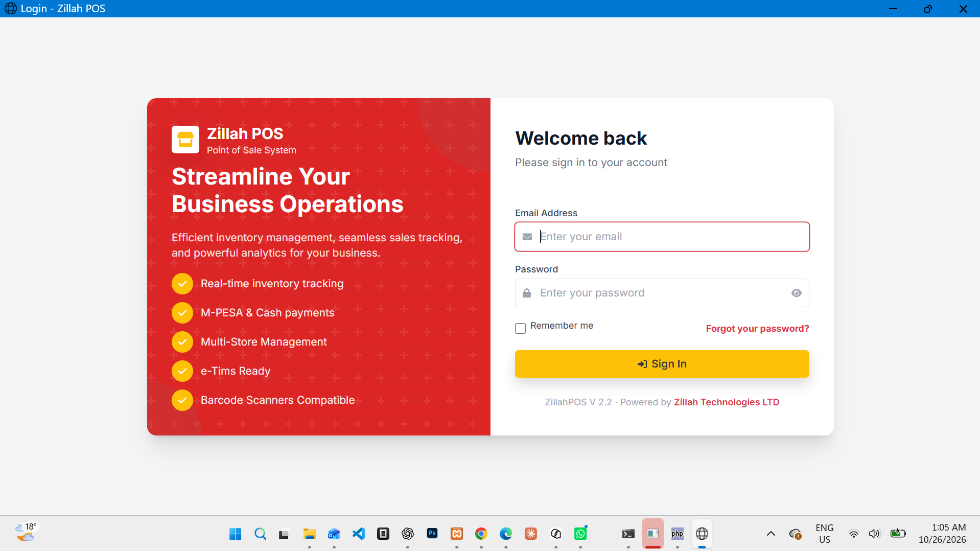This screenshot has width=980, height=551.
Task: Open Microsoft Edge from taskbar
Action: 505,534
